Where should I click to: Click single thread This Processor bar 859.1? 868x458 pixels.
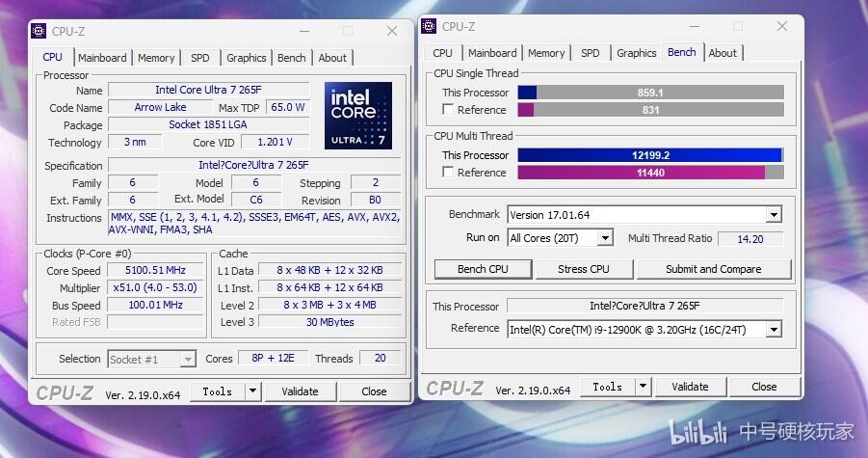tap(650, 93)
